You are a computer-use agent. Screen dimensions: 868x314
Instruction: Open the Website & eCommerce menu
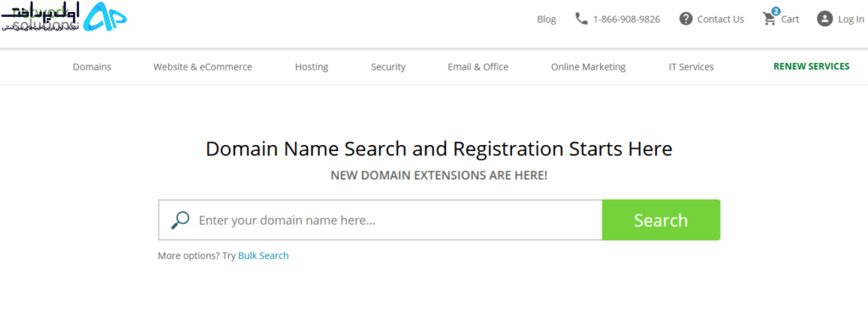[203, 67]
